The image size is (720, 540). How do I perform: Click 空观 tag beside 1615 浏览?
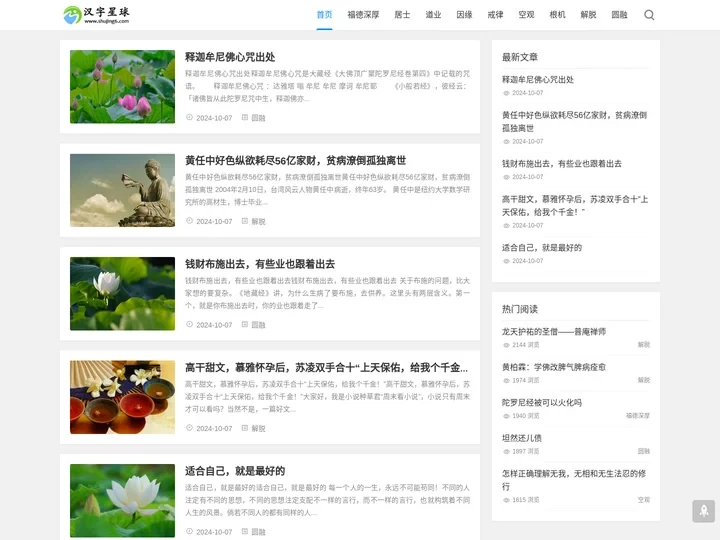pyautogui.click(x=644, y=500)
